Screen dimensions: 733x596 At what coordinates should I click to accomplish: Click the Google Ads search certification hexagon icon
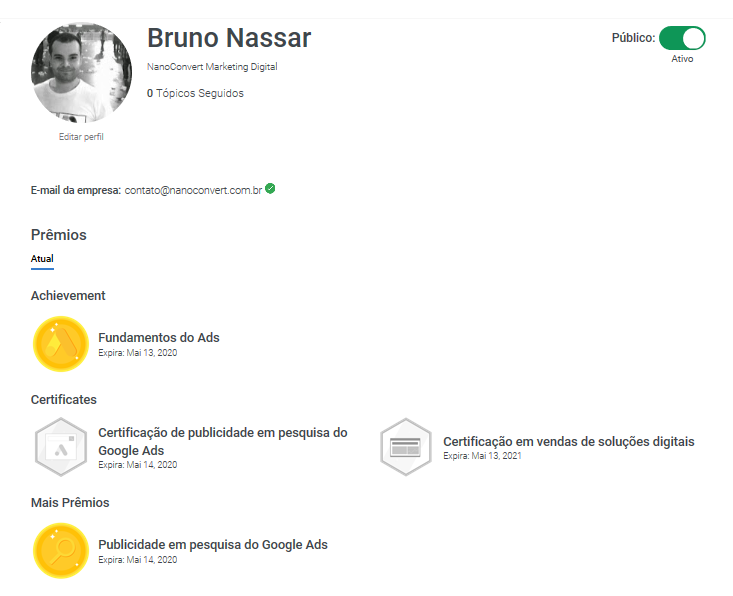[61, 447]
